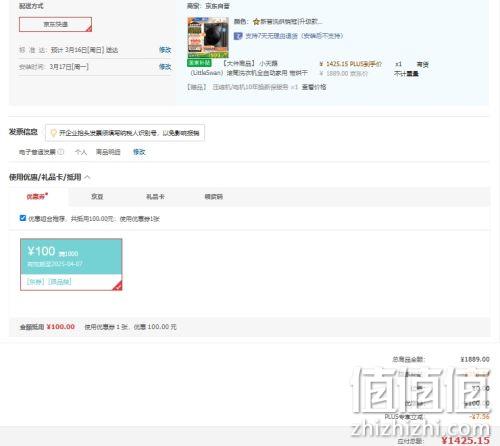Switch to the 礼品卡 tab
Viewport: 500px width, 446px height.
155,197
